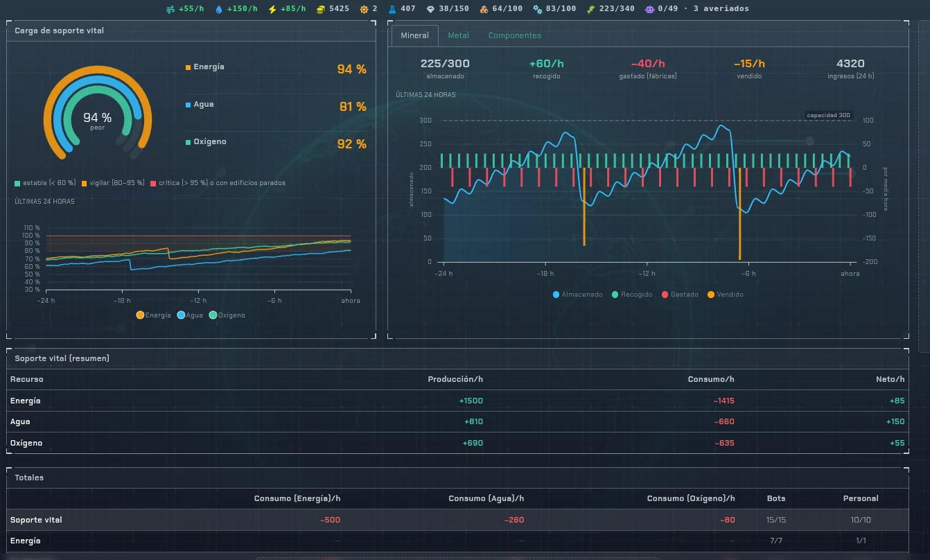Click the diamond icon beside 38/150
The width and height of the screenshot is (930, 560).
point(430,9)
